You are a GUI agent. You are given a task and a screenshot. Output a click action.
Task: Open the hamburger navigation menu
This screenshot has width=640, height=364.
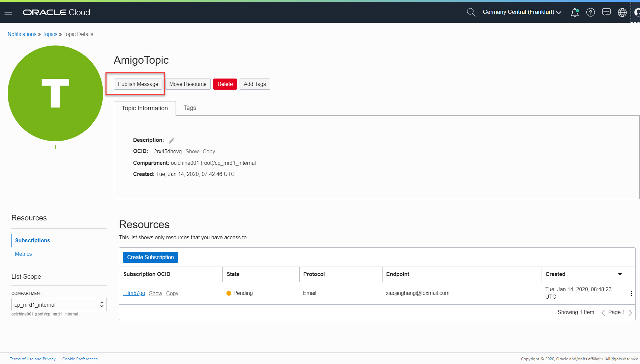[8, 12]
